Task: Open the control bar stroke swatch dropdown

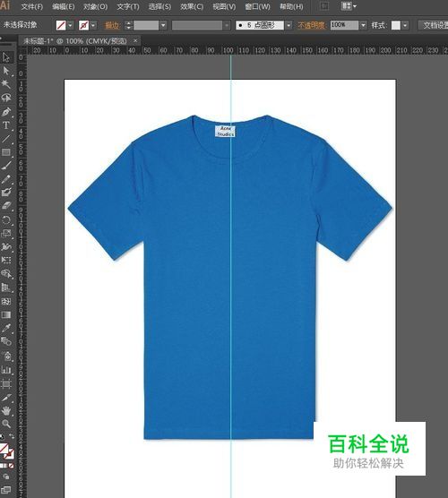Action: [93, 25]
